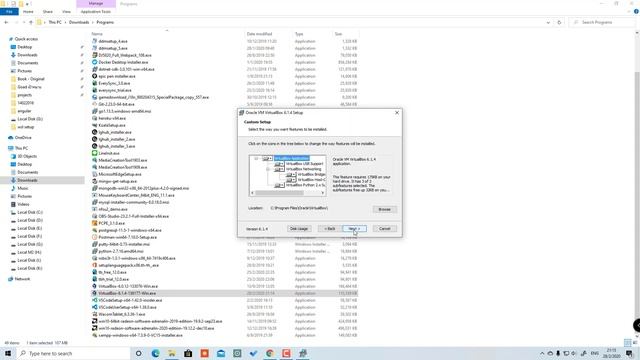Select LineInst.exe file icon
Viewport: 640px width, 360px height.
[x=94, y=153]
